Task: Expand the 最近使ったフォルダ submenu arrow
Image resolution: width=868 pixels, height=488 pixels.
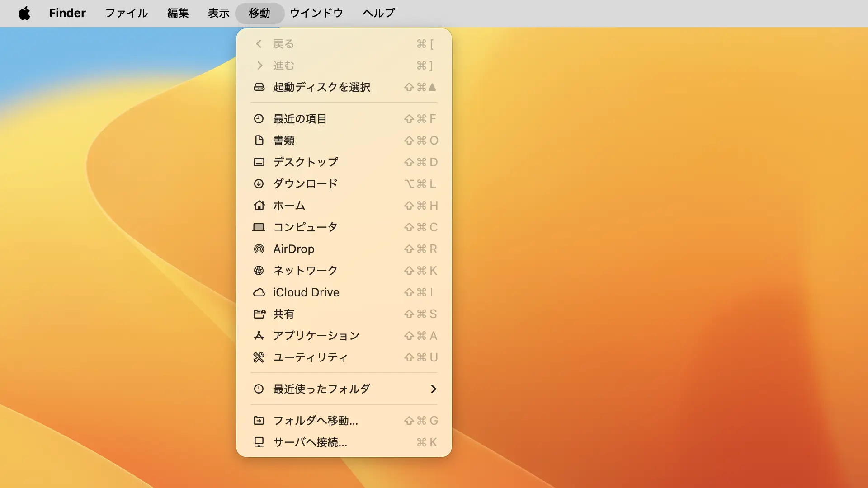Action: [x=433, y=389]
